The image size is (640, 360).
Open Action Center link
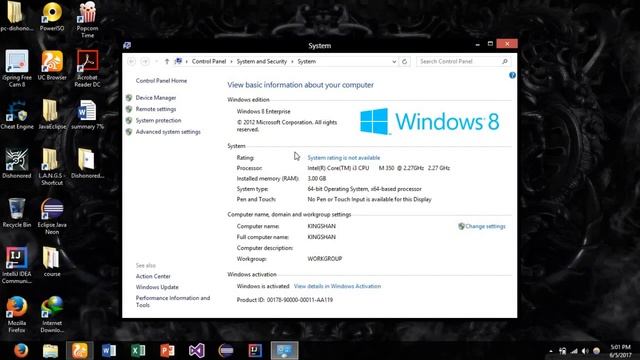153,276
